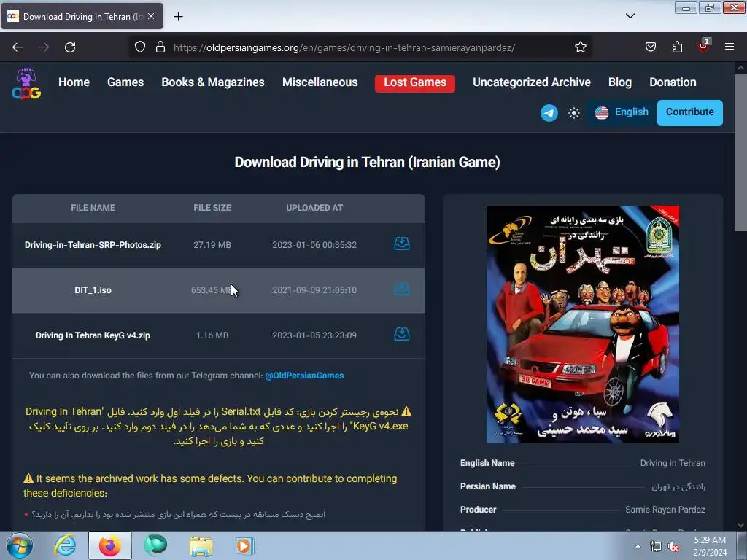Open the tracking protection shield icon

click(139, 47)
